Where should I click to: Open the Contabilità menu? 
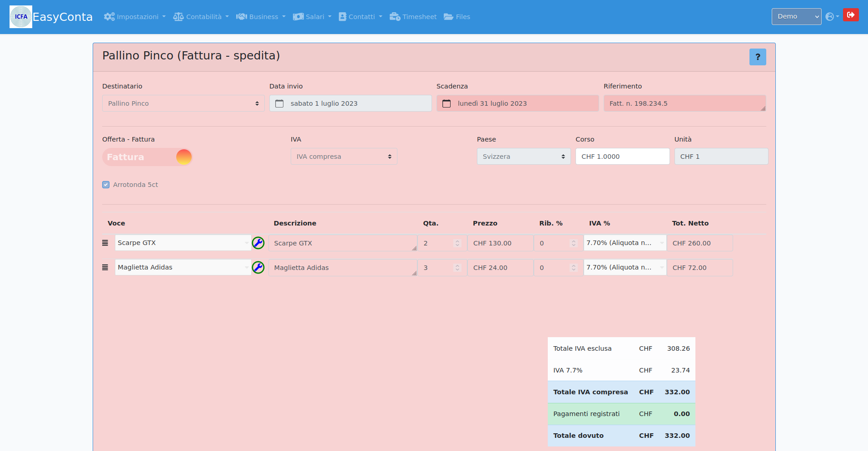click(x=201, y=17)
